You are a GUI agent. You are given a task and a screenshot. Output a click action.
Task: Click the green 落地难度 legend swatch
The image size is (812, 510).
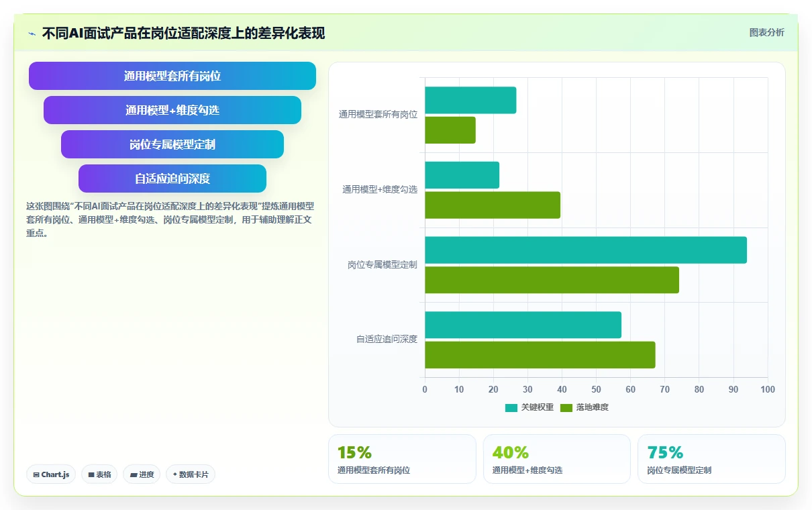click(x=566, y=407)
